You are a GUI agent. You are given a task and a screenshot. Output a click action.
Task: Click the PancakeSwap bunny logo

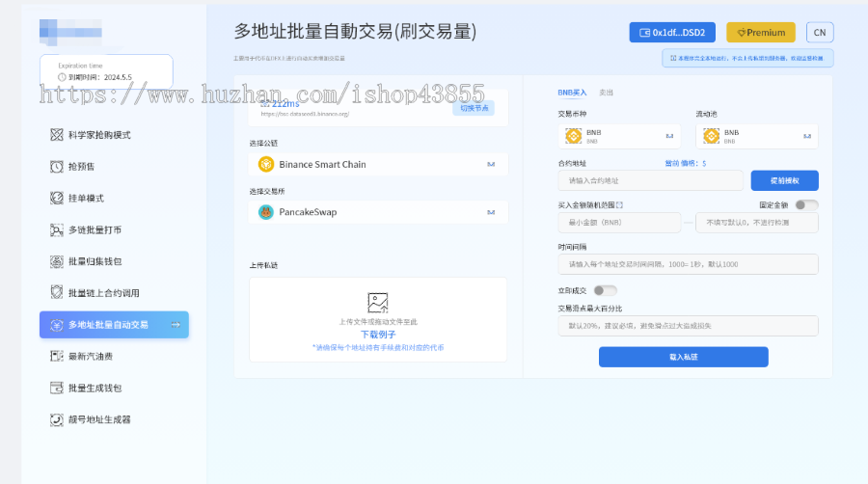[x=266, y=212]
